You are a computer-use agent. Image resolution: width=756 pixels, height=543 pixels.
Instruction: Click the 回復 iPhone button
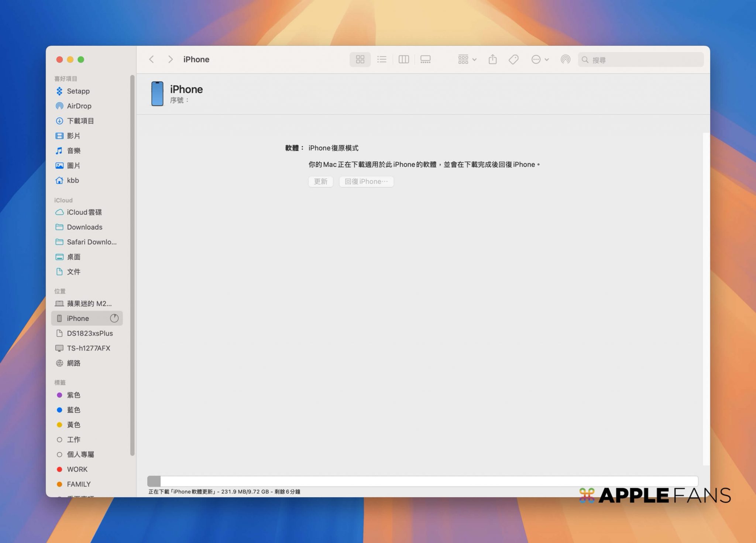pyautogui.click(x=366, y=181)
